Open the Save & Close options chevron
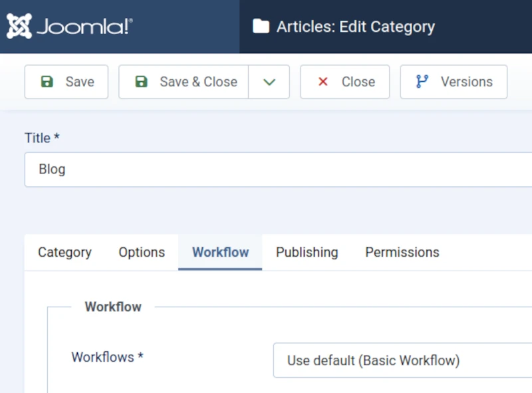 pos(270,81)
